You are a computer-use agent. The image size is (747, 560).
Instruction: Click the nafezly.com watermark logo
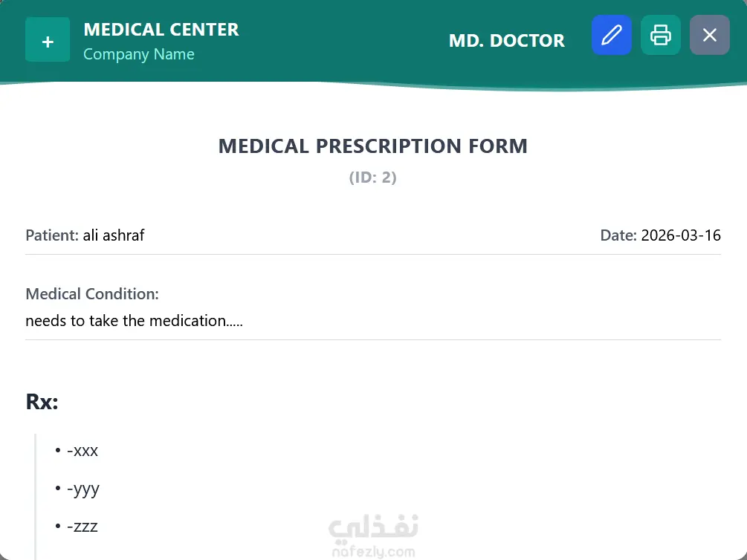(373, 536)
